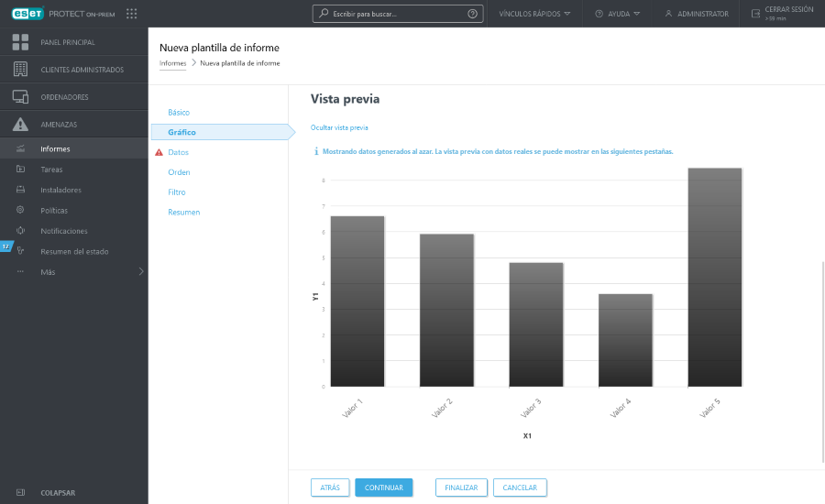Click the Valor 4 bar in chart
The image size is (825, 504).
[625, 340]
